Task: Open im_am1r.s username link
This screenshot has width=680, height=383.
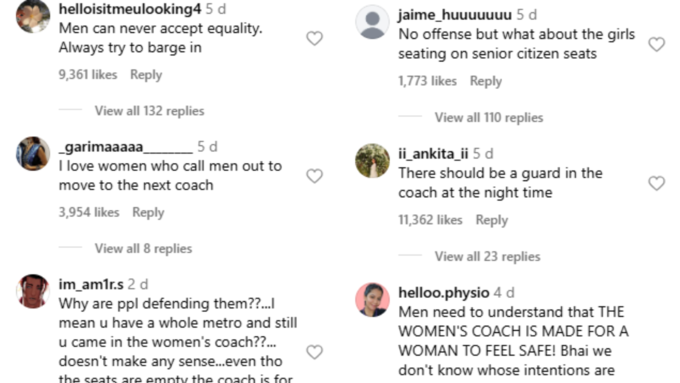Action: (91, 285)
